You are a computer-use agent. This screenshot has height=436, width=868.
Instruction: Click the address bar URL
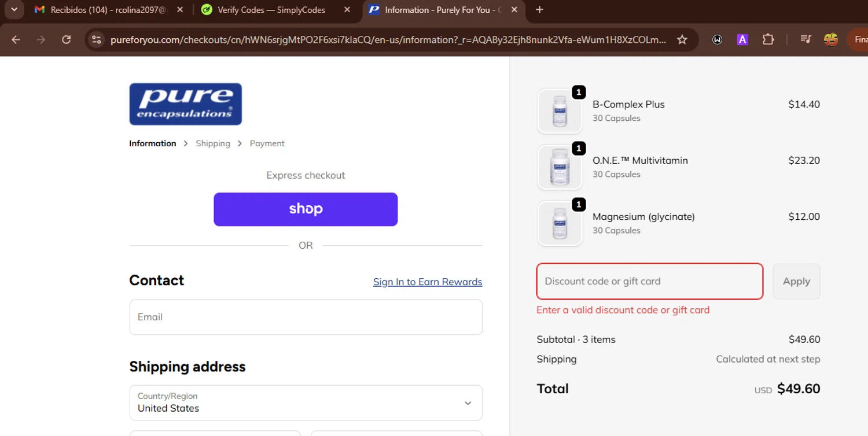point(388,40)
